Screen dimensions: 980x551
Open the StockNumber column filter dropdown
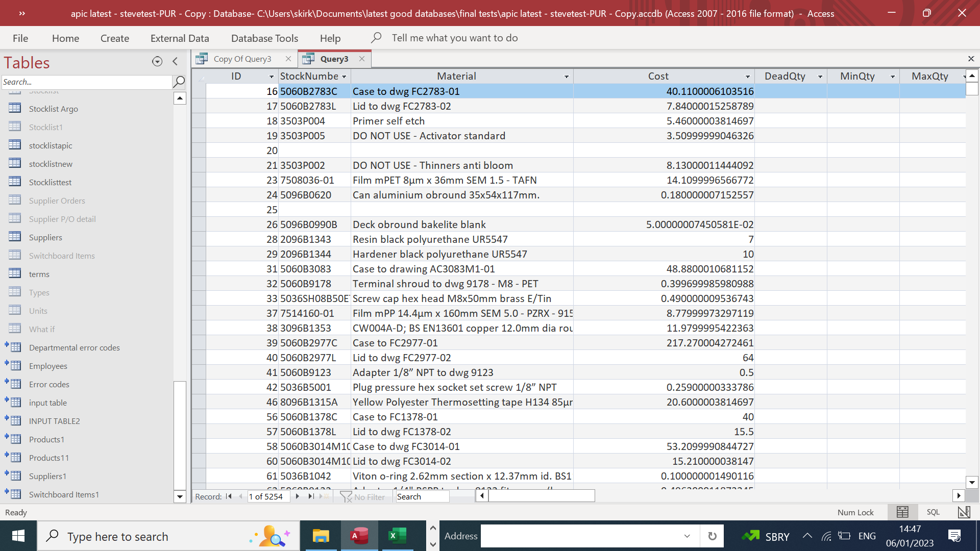(x=345, y=77)
